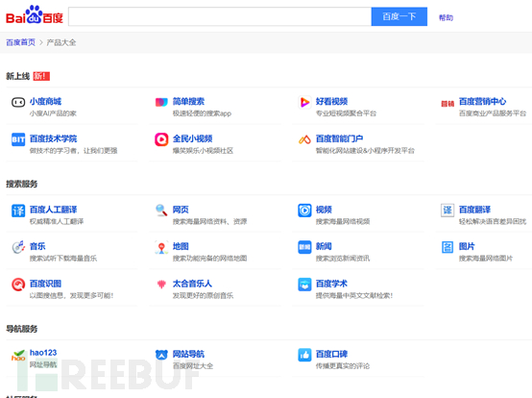Click the Baidu paw logo
This screenshot has height=398, width=532.
(x=35, y=15)
